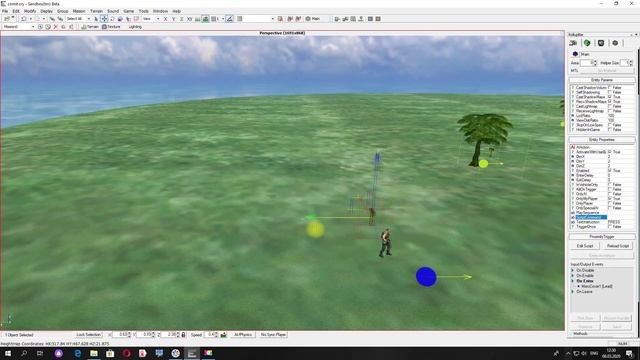Open the Tools menu
Screen dimensions: 640x360
[144, 11]
